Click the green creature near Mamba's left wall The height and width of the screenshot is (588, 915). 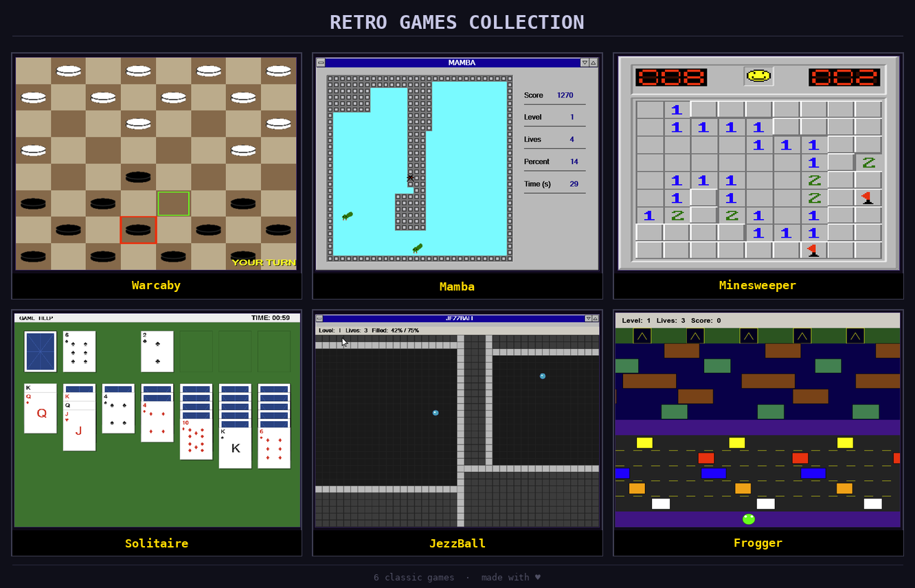[x=347, y=216]
